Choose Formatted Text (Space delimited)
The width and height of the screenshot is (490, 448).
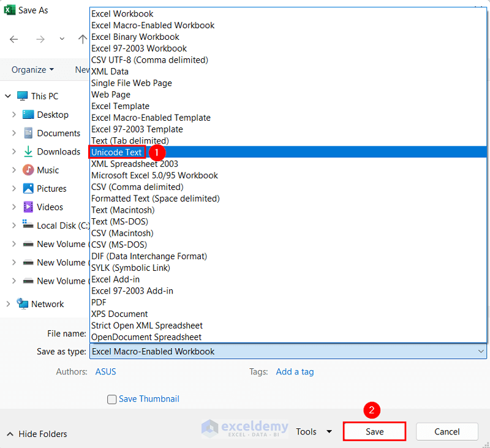click(288, 199)
